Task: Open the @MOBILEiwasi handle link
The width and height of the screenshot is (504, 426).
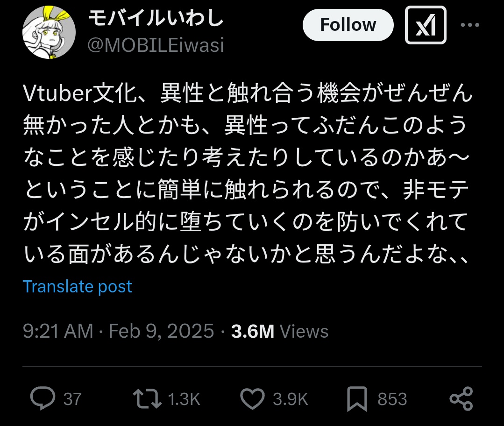Action: (156, 45)
